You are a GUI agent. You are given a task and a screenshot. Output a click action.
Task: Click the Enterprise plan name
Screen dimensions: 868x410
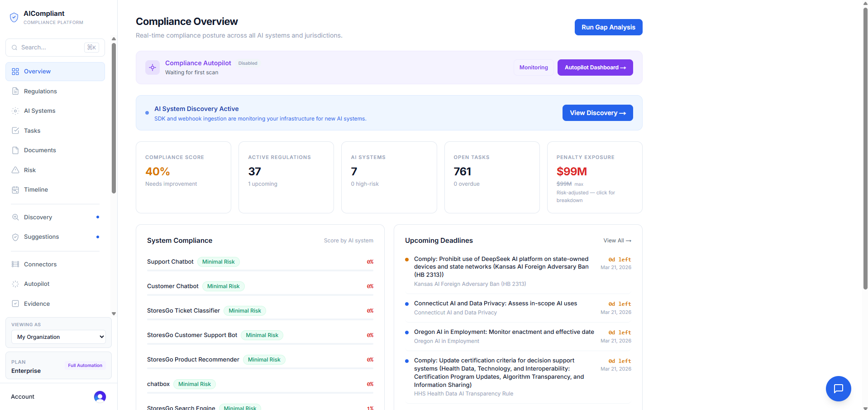coord(26,371)
